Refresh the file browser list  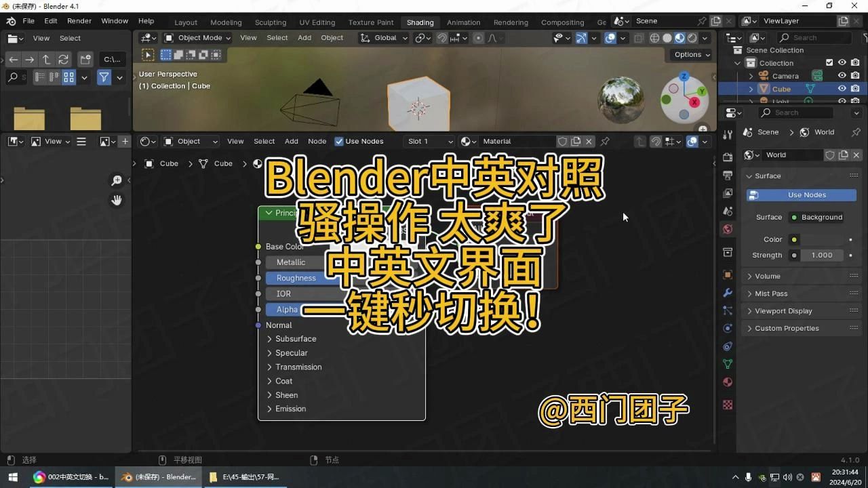[63, 59]
